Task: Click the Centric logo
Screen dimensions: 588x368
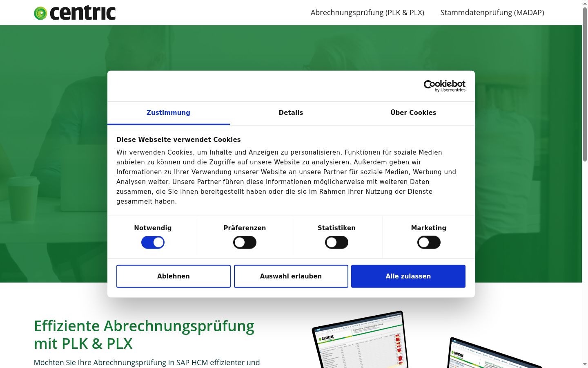Action: click(75, 13)
